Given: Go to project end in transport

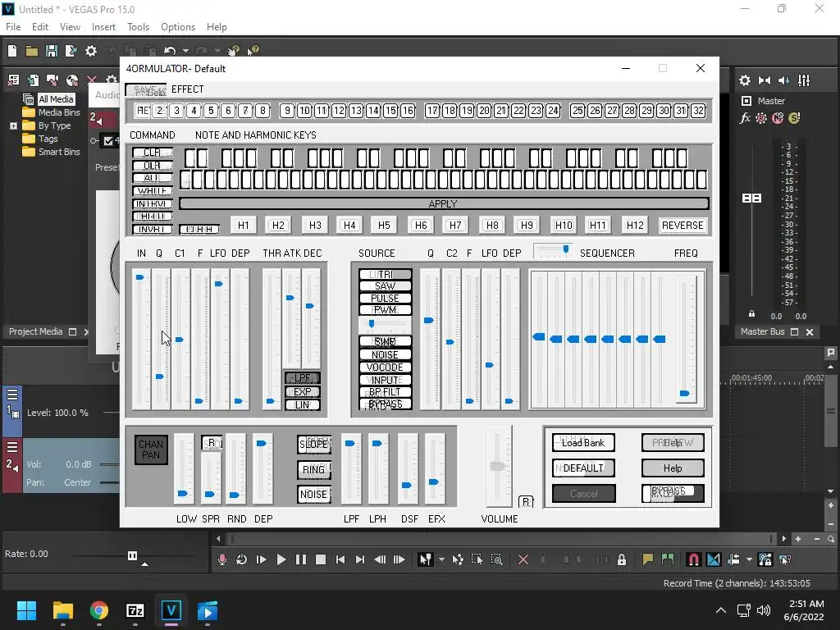Looking at the screenshot, I should 360,559.
